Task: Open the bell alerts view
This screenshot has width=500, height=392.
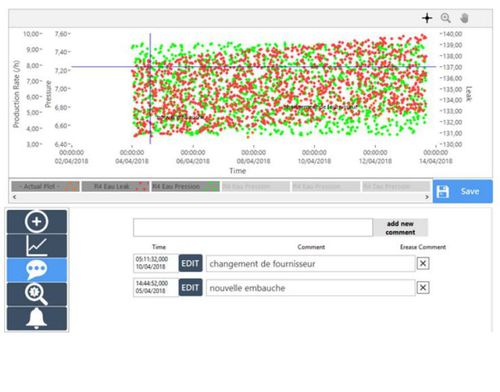Action: (x=37, y=318)
